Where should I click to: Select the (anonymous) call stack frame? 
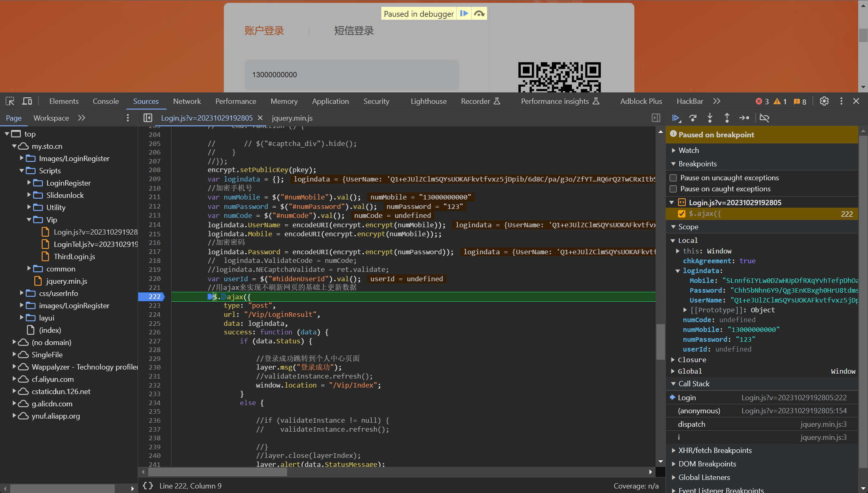pyautogui.click(x=762, y=411)
